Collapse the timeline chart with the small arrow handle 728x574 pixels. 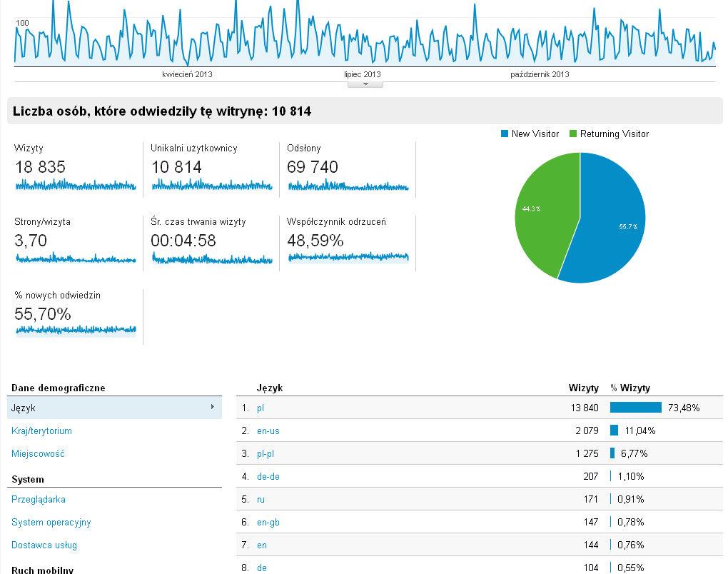[365, 84]
